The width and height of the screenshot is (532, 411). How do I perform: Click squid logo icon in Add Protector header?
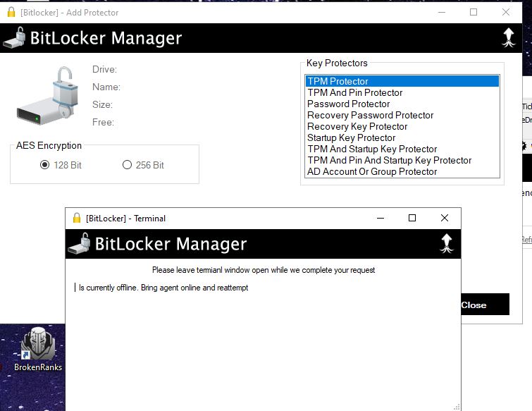[x=508, y=37]
